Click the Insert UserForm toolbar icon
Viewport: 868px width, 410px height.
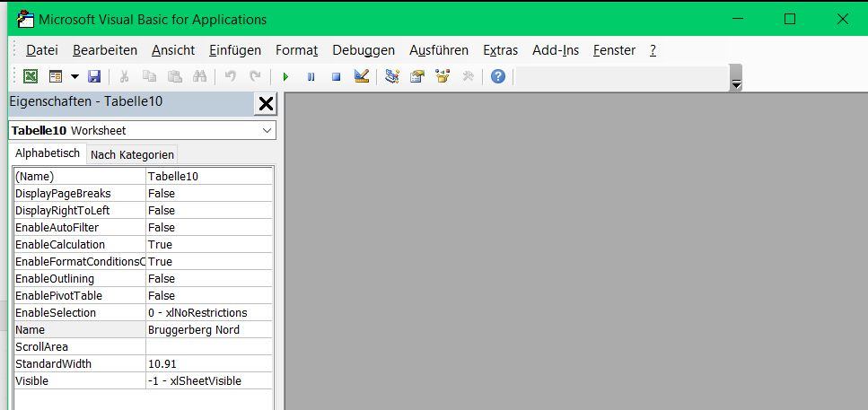point(56,76)
